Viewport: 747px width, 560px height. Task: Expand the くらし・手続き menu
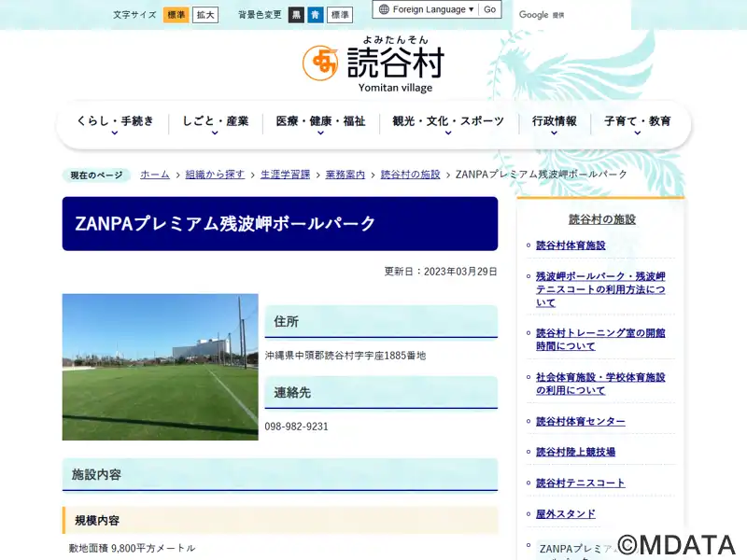(115, 123)
